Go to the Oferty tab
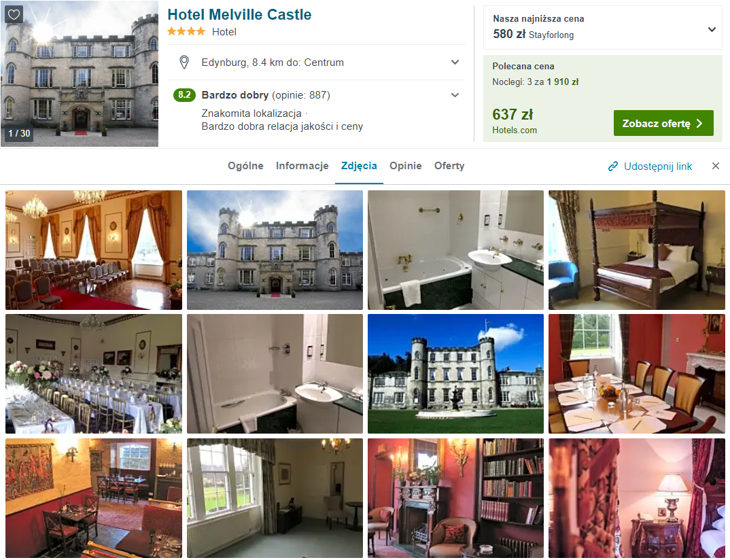 tap(449, 166)
